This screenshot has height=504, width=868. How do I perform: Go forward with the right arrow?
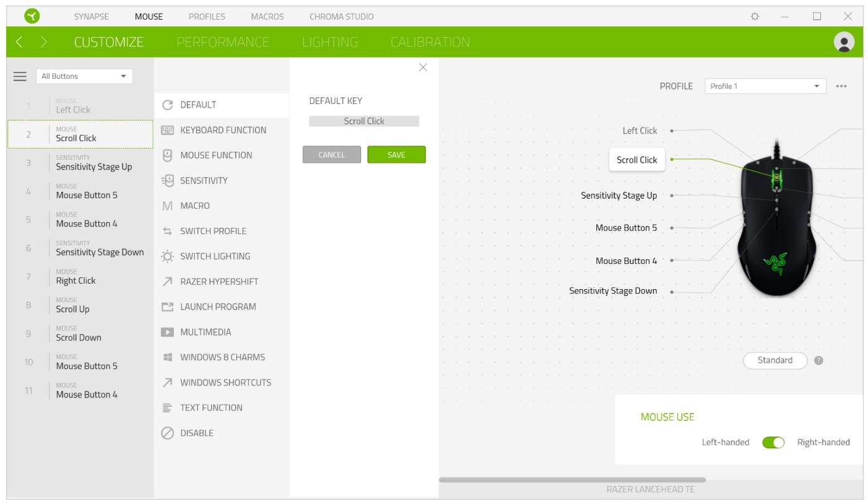click(x=44, y=43)
